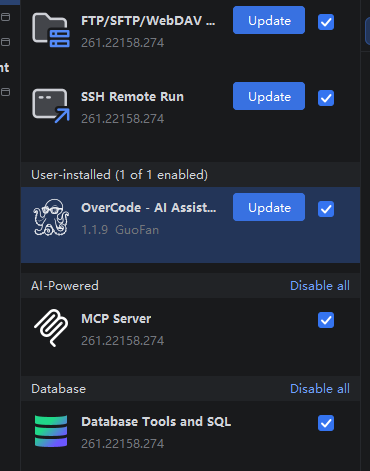
Task: Click the Database Tools and SQL icon
Action: click(51, 431)
